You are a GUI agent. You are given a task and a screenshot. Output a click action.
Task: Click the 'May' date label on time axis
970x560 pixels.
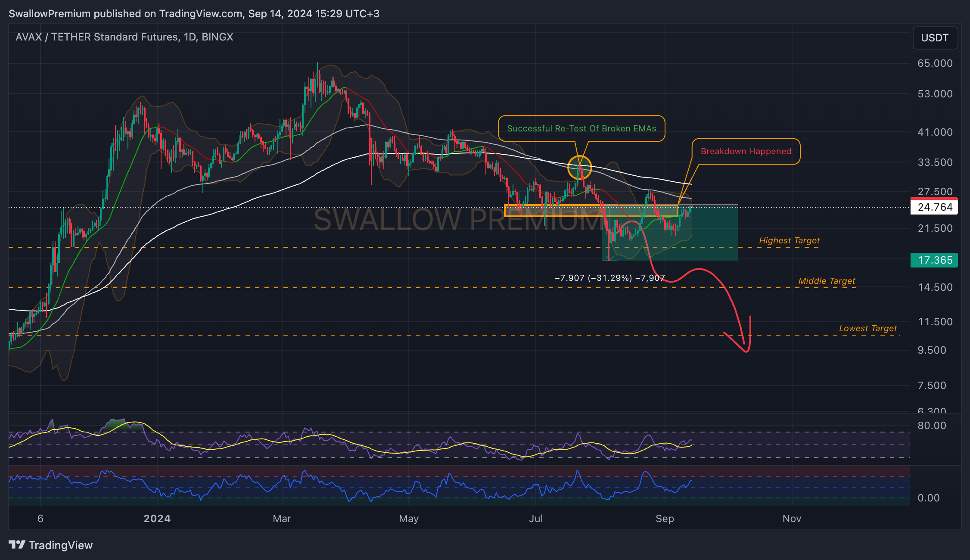(x=409, y=519)
